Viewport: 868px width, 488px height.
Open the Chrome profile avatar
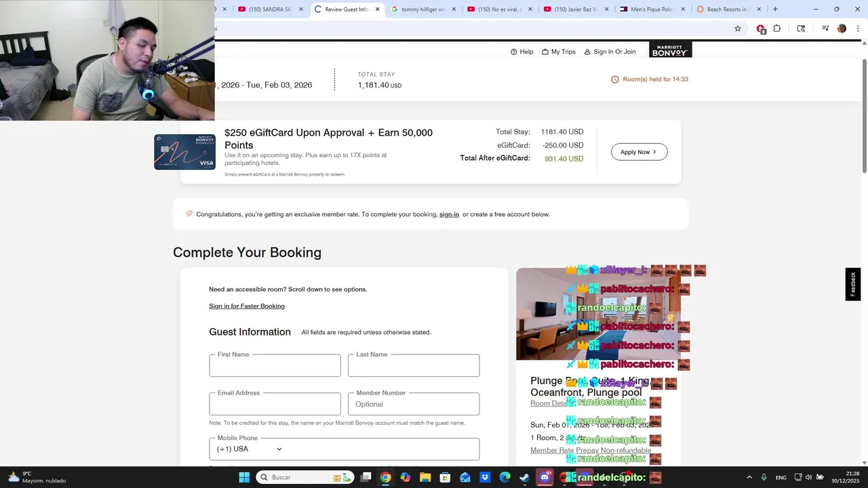tap(842, 28)
